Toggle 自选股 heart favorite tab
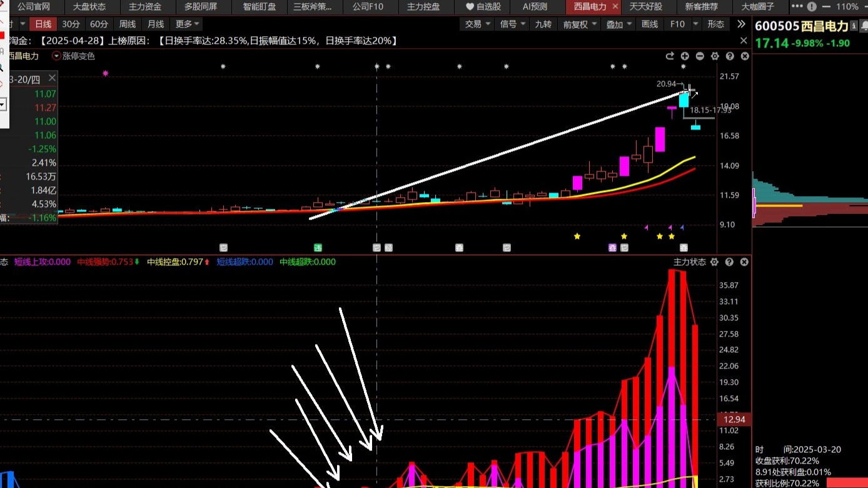The width and height of the screenshot is (868, 488). [483, 7]
